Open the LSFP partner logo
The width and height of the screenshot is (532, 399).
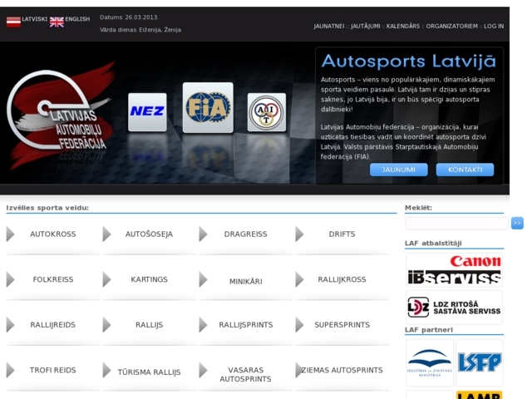(480, 362)
